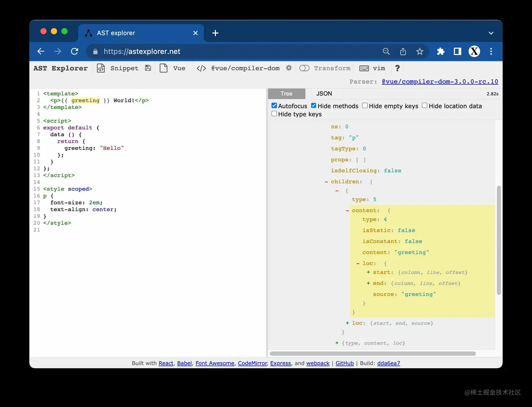This screenshot has height=407, width=532.
Task: Uncheck Hide methods checkbox
Action: 314,106
